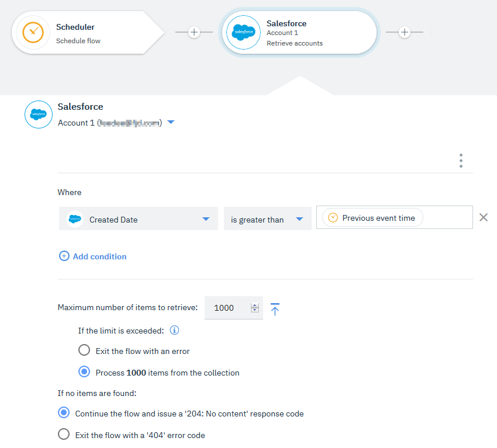
Task: Add a node after the Salesforce node
Action: (x=405, y=32)
